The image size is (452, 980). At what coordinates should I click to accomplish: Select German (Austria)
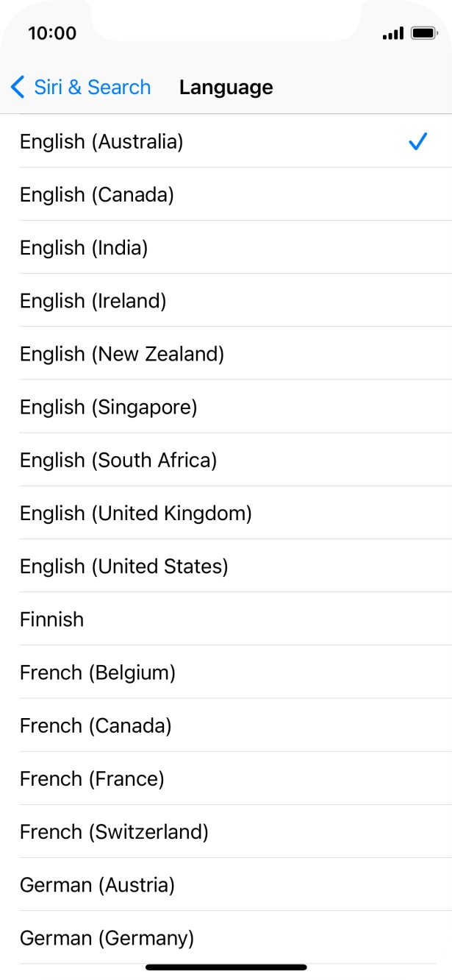coord(96,884)
